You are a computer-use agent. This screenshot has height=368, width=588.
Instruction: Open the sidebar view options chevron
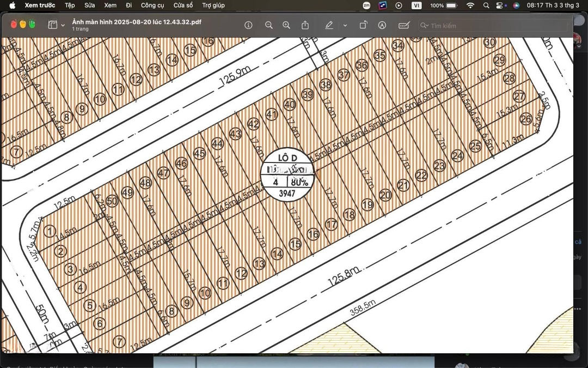tap(63, 25)
